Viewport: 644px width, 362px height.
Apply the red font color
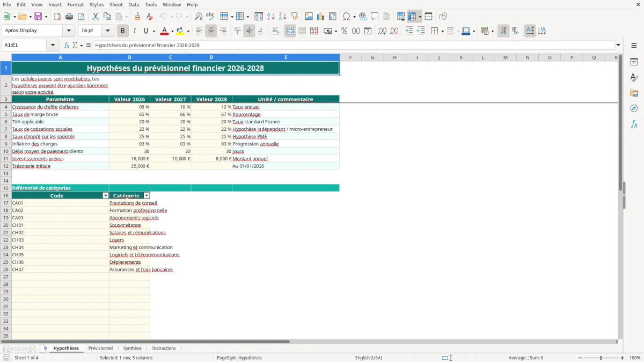tap(164, 31)
